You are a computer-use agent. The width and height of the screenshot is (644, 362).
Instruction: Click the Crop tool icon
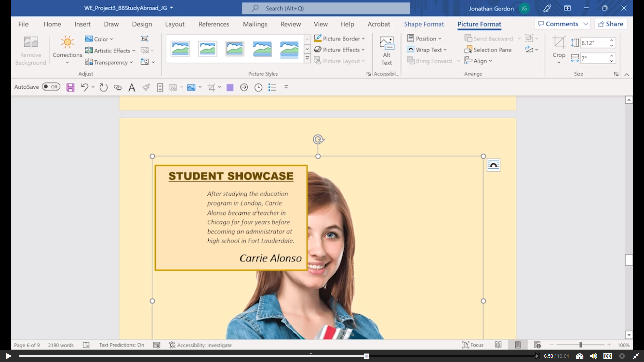coord(559,43)
